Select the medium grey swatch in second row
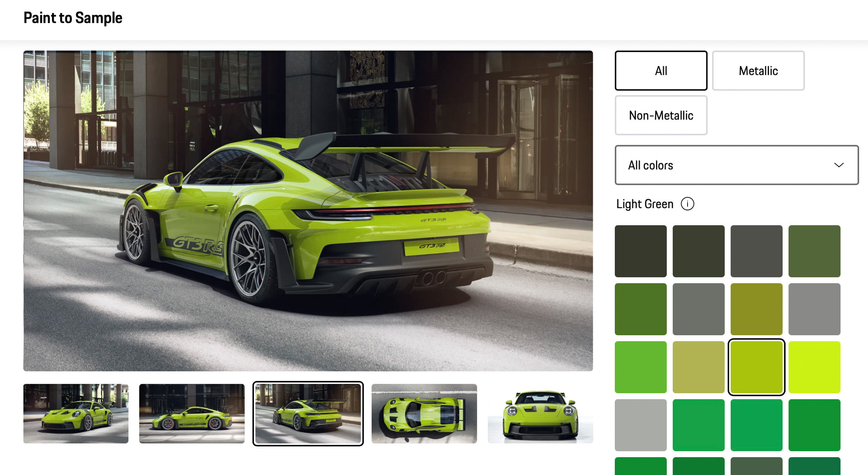 [x=698, y=309]
